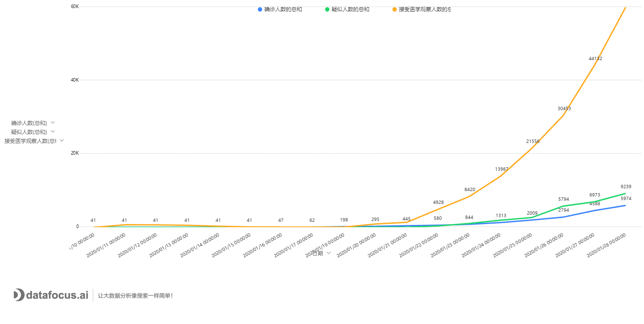The image size is (644, 324).
Task: Select the 30453 data label
Action: (564, 108)
